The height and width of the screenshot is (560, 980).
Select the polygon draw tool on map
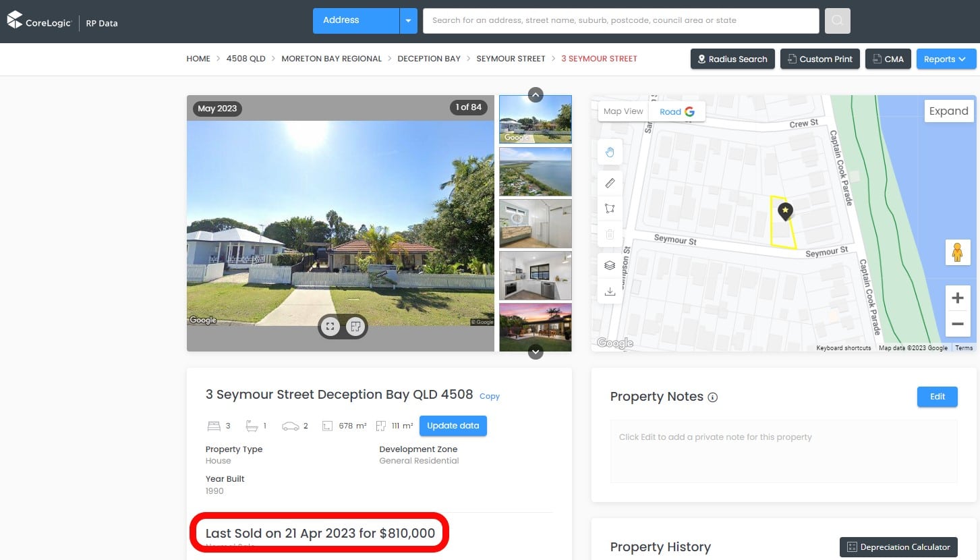(610, 208)
